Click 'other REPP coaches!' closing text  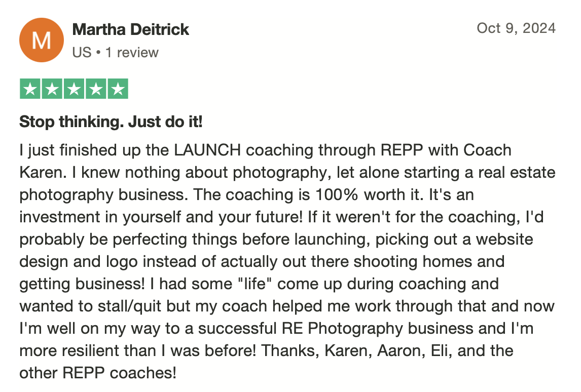tap(98, 373)
